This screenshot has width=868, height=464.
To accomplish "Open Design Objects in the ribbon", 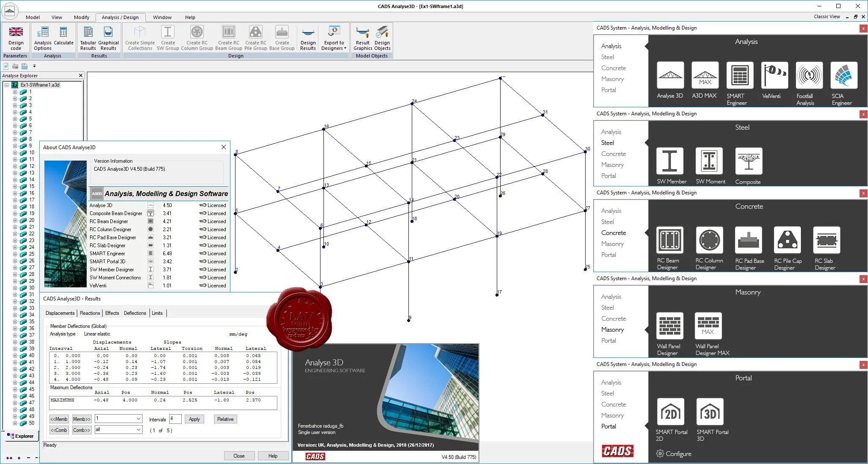I will (x=382, y=38).
